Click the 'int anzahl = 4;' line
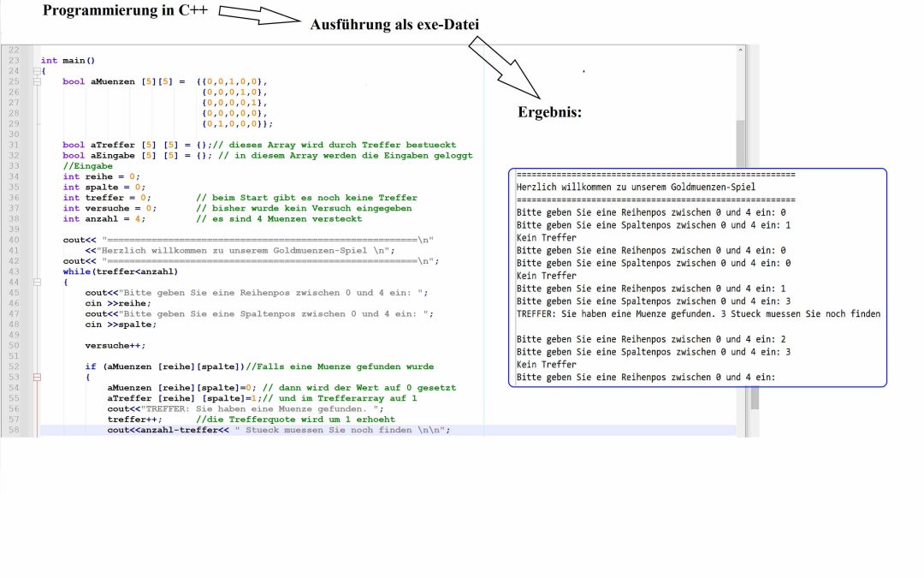Image resolution: width=924 pixels, height=578 pixels. (104, 219)
